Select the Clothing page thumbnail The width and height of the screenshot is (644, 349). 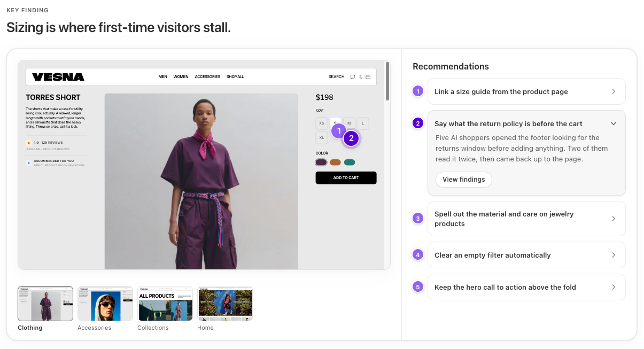click(45, 304)
